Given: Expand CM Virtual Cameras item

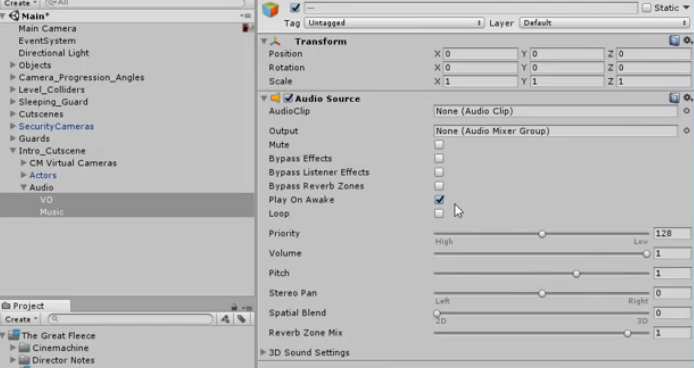Looking at the screenshot, I should pos(23,163).
